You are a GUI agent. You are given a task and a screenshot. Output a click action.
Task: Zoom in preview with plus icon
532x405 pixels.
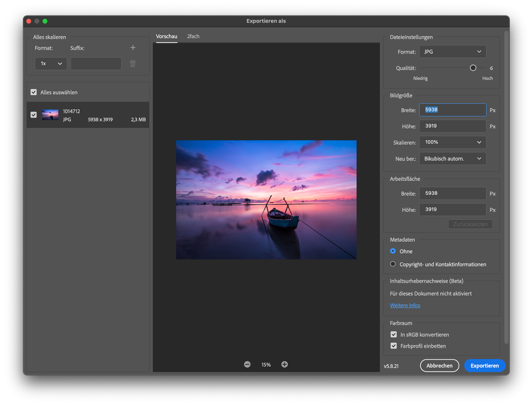(285, 364)
